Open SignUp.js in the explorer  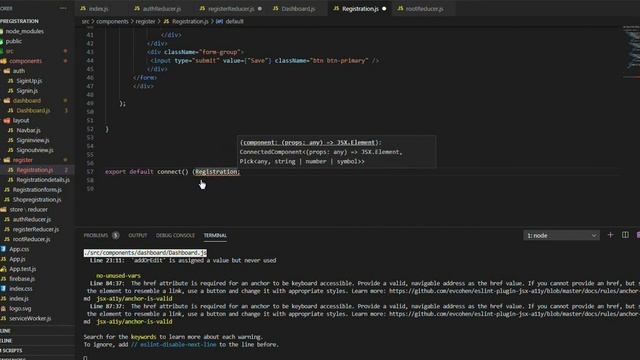pyautogui.click(x=29, y=81)
